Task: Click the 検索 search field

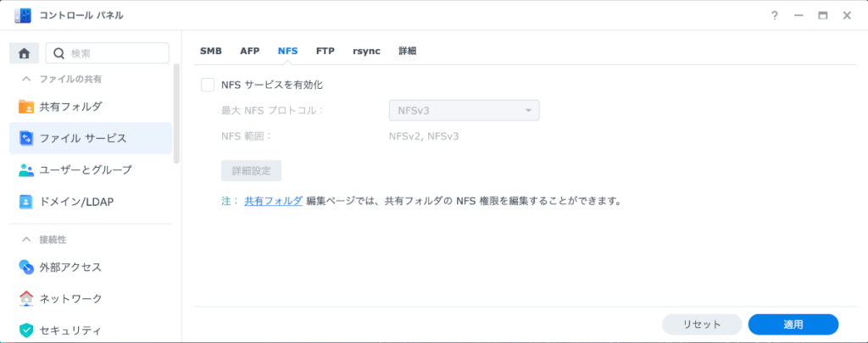Action: [108, 53]
